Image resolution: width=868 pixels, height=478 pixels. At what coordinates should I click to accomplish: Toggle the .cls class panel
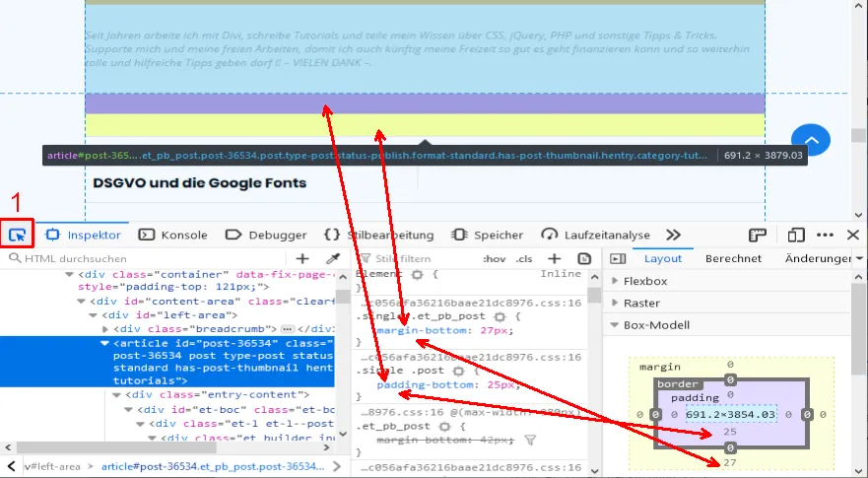click(524, 258)
